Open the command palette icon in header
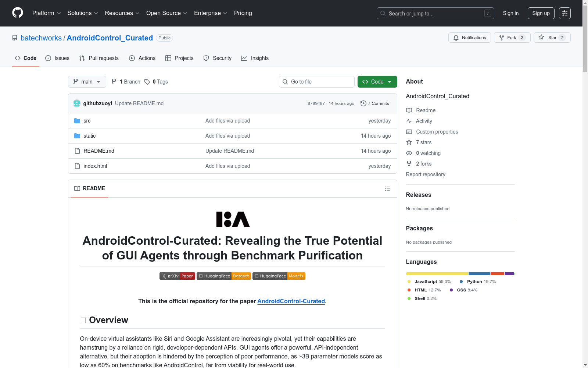 (x=565, y=13)
